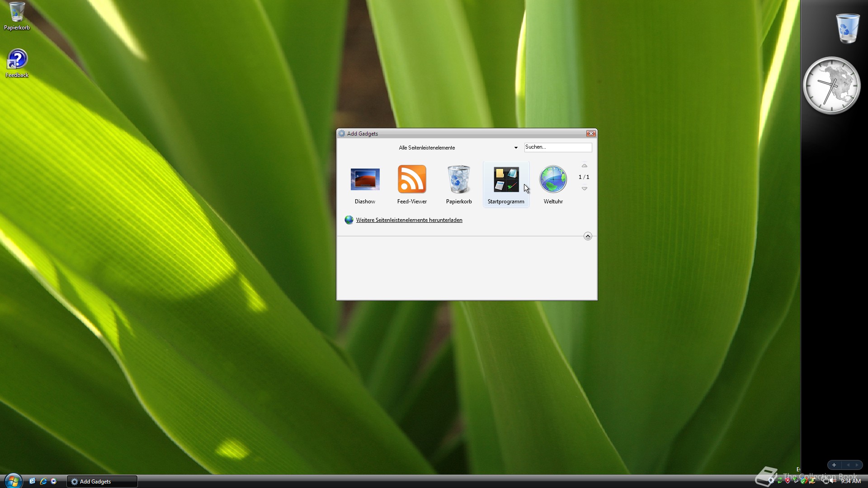
Task: Click the network computers tray icon
Action: (x=825, y=481)
